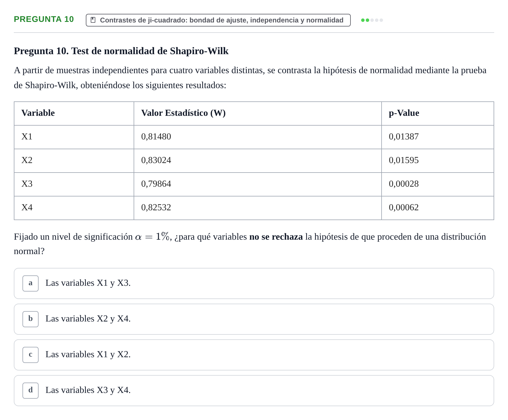Click the 'PREGUNTA 10' green label

coord(44,19)
